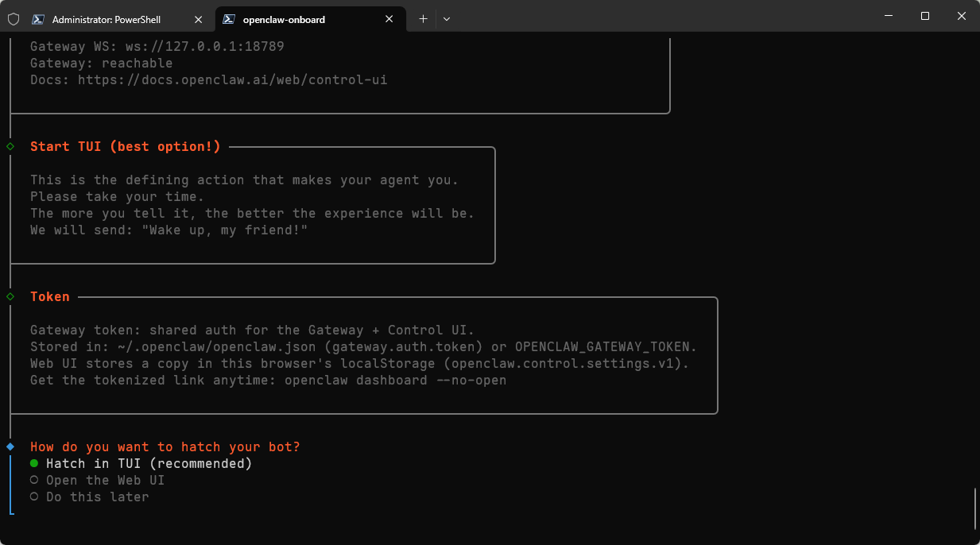Click the 'We will send: "Wake up, my friend!"' line
The image size is (980, 545).
(169, 230)
